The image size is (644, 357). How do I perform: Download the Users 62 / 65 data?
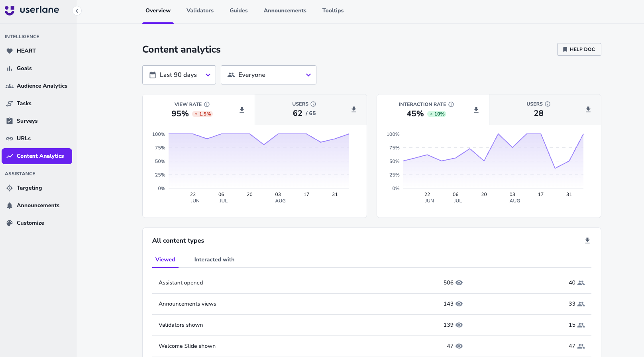[354, 110]
